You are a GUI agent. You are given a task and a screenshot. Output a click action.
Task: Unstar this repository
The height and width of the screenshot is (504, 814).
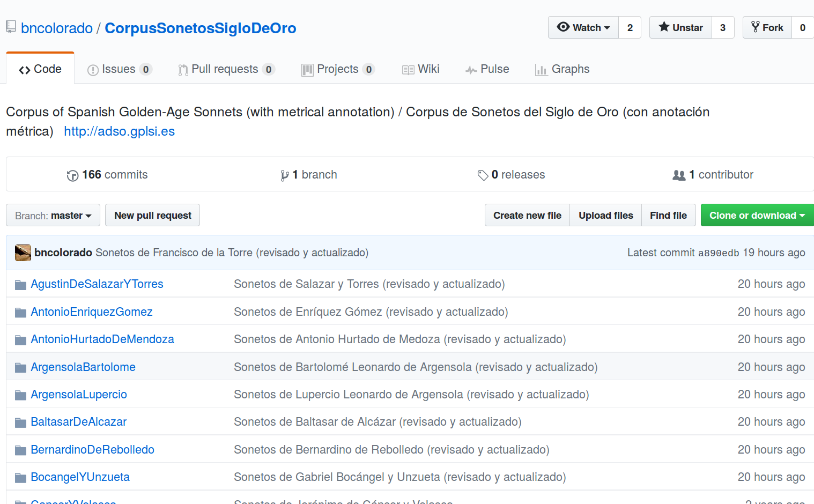pos(680,27)
